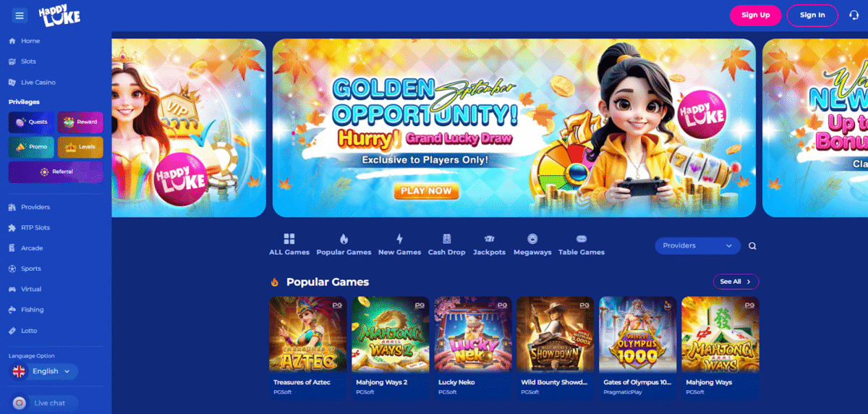Select the Cash Drop category icon

tap(446, 239)
